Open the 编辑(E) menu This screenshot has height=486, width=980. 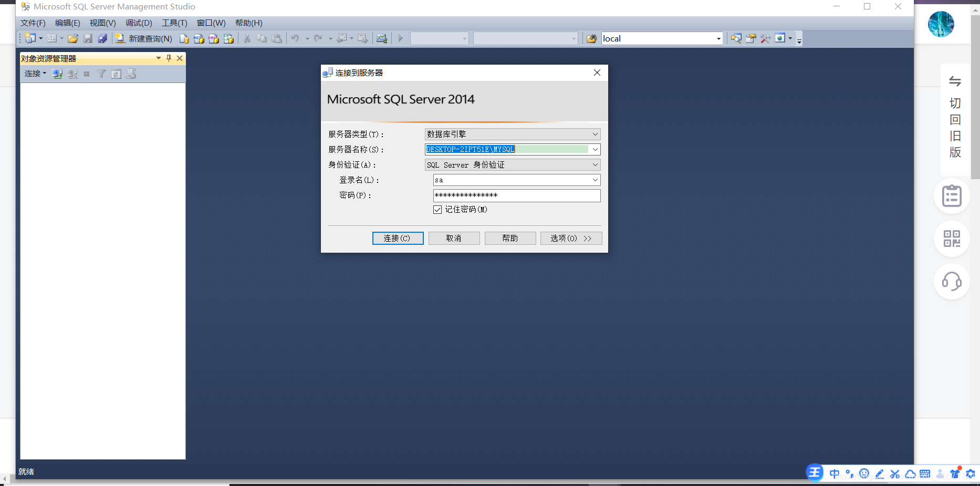point(68,23)
